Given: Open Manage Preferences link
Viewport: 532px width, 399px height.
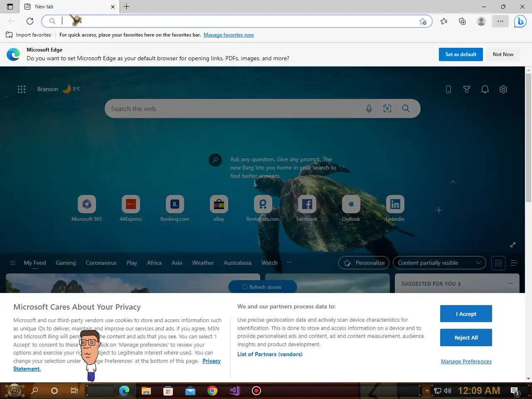Looking at the screenshot, I should (x=466, y=361).
